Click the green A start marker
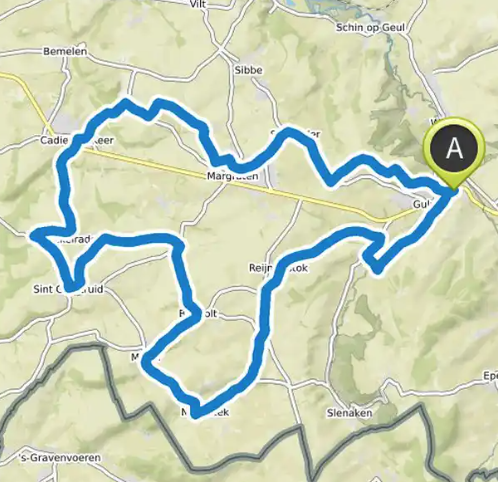This screenshot has width=498, height=482. coord(454,153)
